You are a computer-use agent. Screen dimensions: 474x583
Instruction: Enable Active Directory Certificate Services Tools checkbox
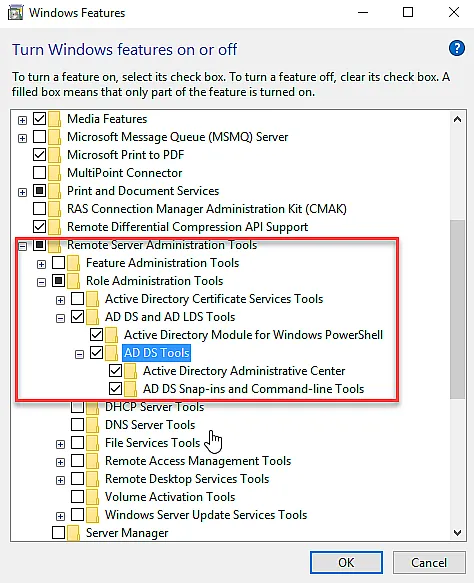(x=77, y=299)
